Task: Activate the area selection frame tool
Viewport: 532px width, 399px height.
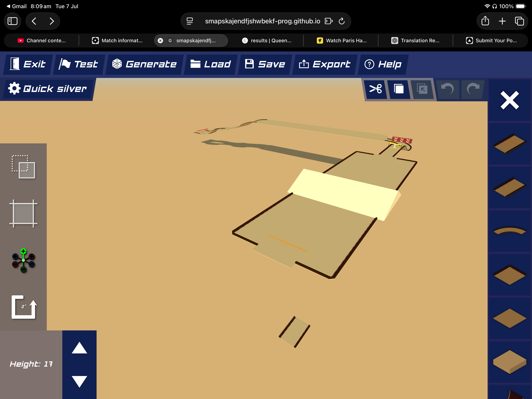Action: tap(23, 214)
